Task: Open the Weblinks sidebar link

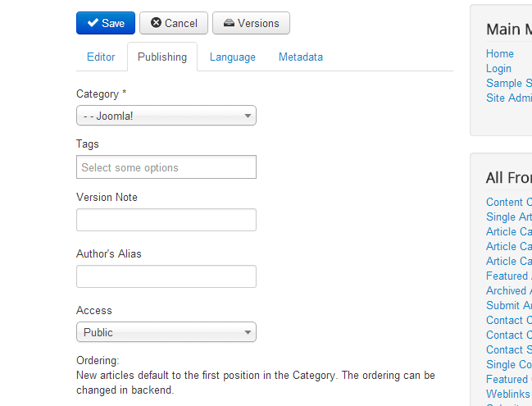Action: coord(508,394)
